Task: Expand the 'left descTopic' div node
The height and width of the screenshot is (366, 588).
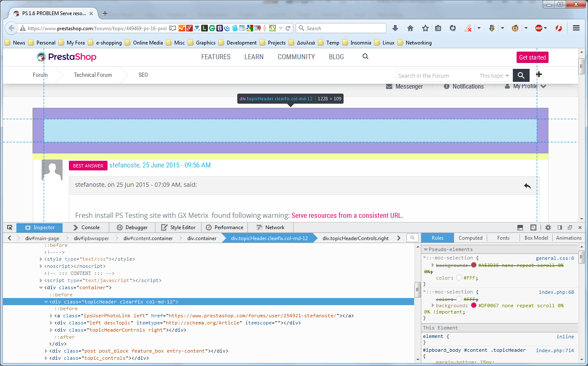Action: coord(51,323)
